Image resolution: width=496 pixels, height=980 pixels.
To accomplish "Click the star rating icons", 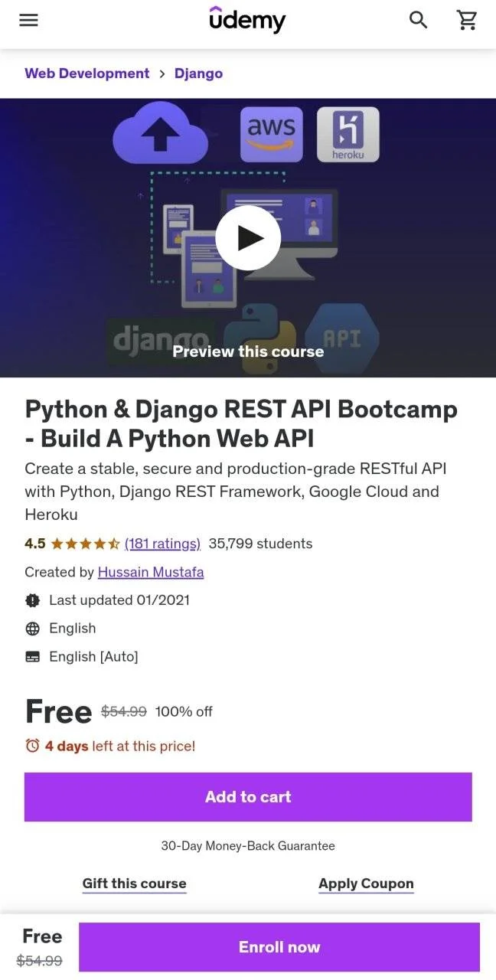I will tap(85, 544).
